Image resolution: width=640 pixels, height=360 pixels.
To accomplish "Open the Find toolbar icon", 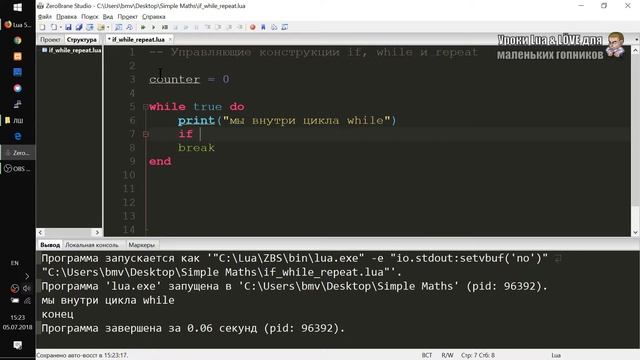I will point(118,27).
